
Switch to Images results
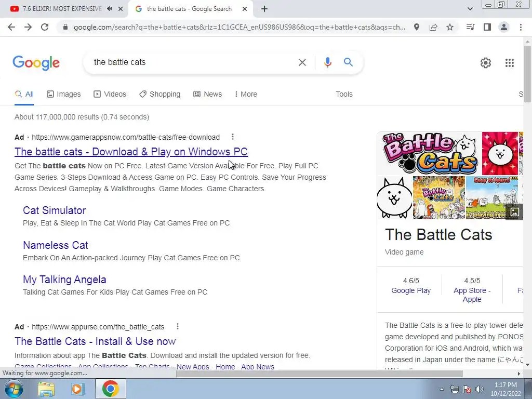click(x=64, y=95)
